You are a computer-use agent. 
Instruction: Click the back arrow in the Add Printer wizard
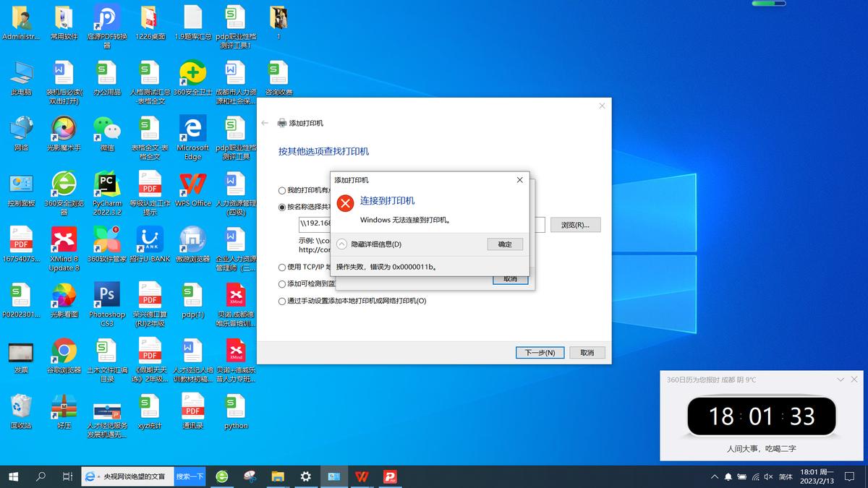pos(265,123)
